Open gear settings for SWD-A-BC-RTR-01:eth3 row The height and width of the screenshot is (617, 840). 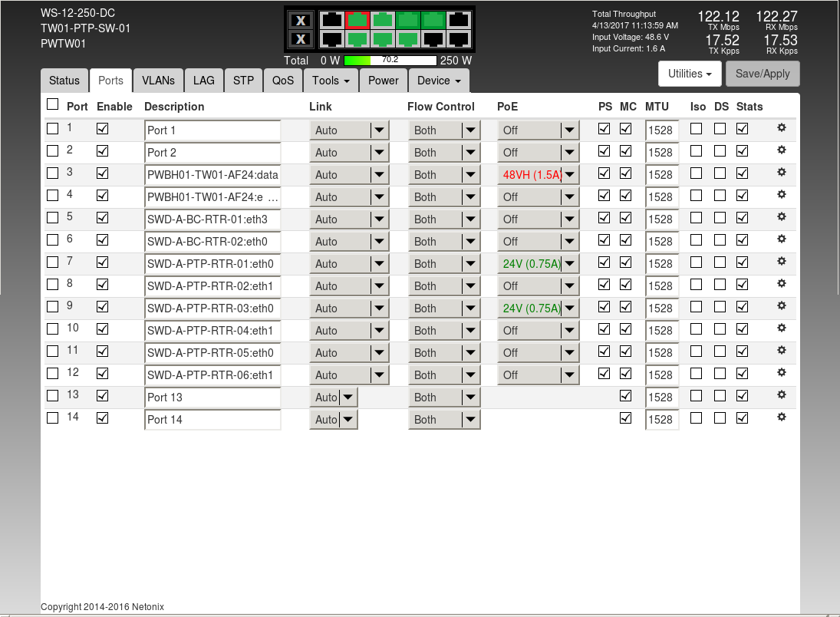tap(782, 217)
